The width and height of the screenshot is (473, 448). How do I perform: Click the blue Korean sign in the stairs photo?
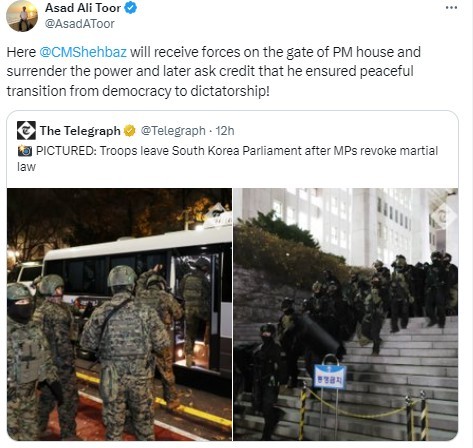330,377
